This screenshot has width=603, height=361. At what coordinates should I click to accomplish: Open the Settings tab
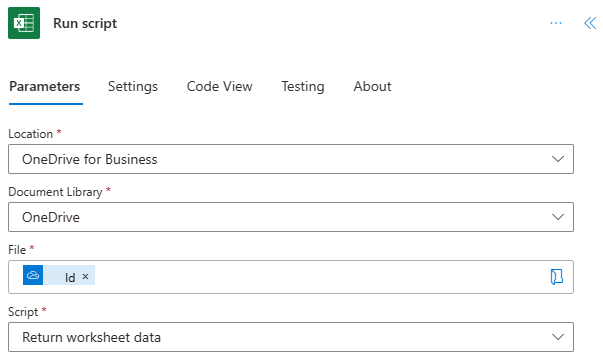(x=133, y=87)
